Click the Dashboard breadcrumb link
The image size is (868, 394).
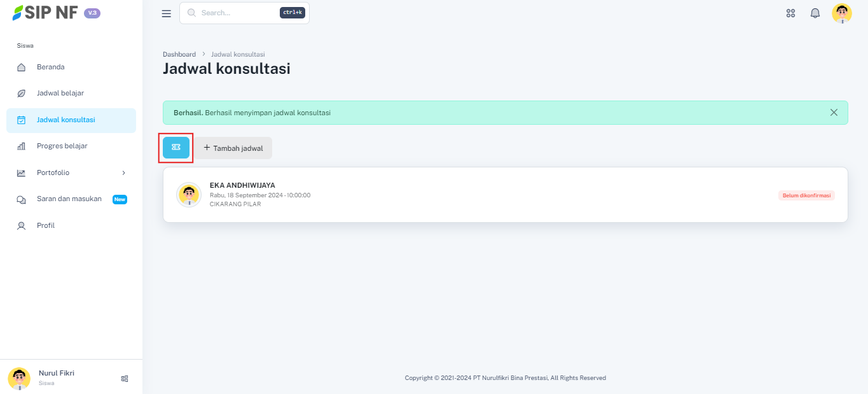(x=179, y=55)
